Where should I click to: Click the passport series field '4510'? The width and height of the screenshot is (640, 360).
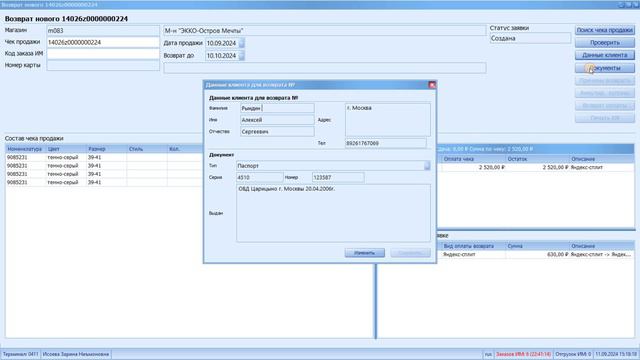[x=260, y=178]
